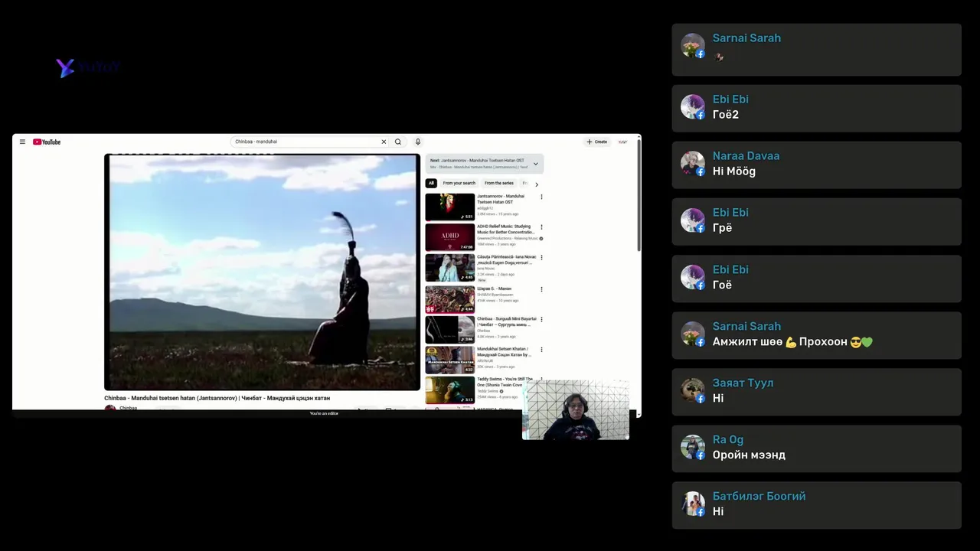Open Teddy Swims You're Still The One thumbnail
Image resolution: width=980 pixels, height=551 pixels.
click(450, 390)
